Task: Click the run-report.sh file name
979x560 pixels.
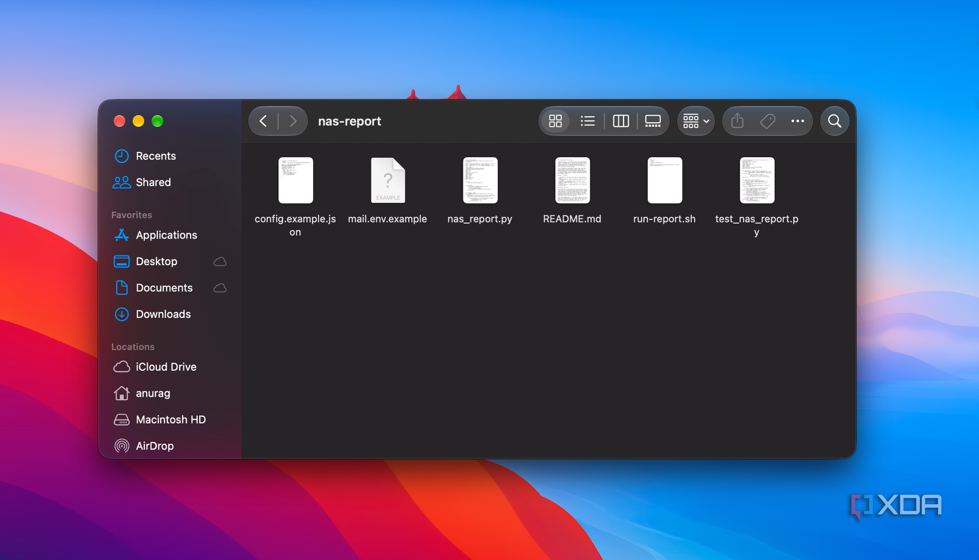Action: click(x=665, y=219)
